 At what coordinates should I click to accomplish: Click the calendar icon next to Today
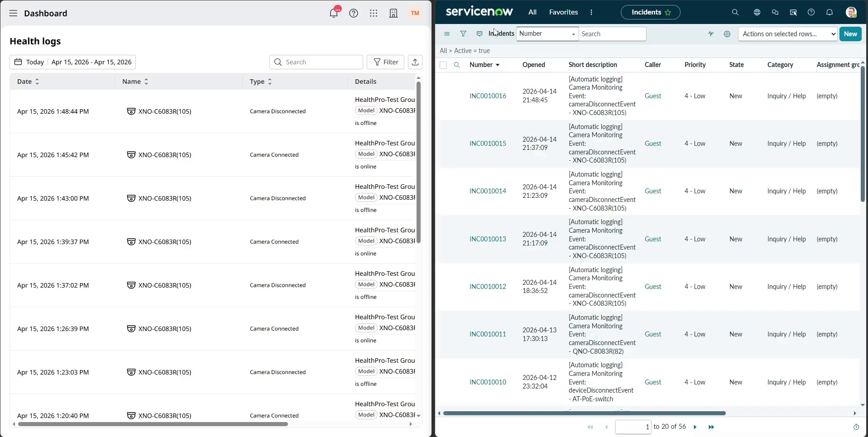tap(18, 62)
